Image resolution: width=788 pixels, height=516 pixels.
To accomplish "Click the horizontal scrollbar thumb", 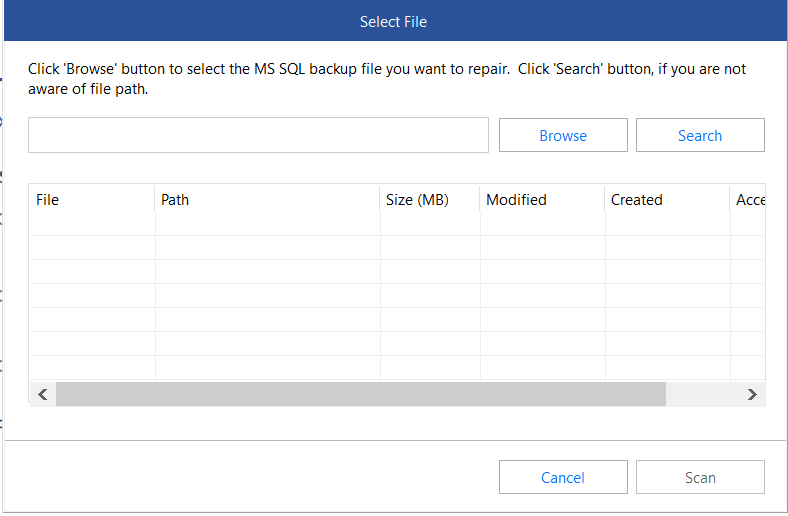I will pyautogui.click(x=361, y=394).
